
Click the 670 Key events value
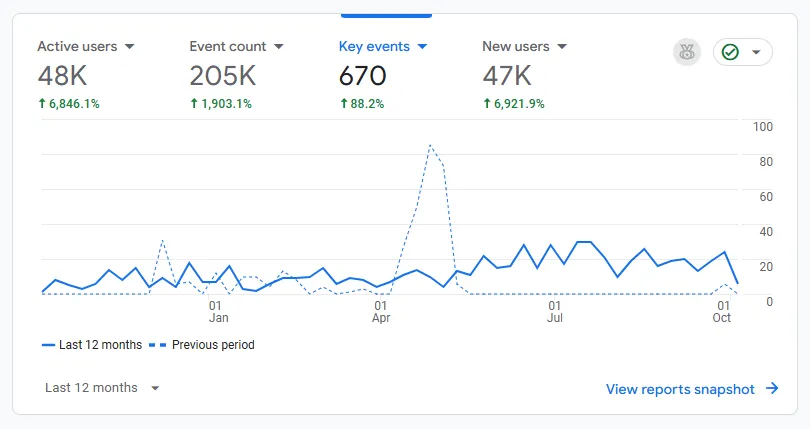[x=362, y=76]
